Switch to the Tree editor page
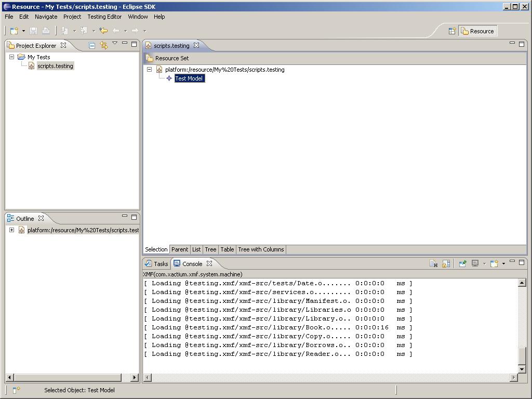The width and height of the screenshot is (532, 399). 210,249
